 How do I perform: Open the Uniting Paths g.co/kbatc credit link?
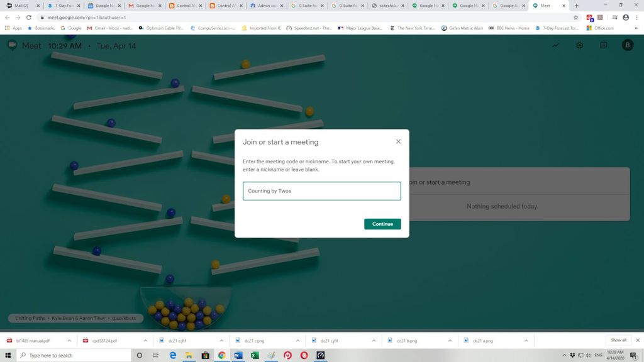click(x=123, y=318)
